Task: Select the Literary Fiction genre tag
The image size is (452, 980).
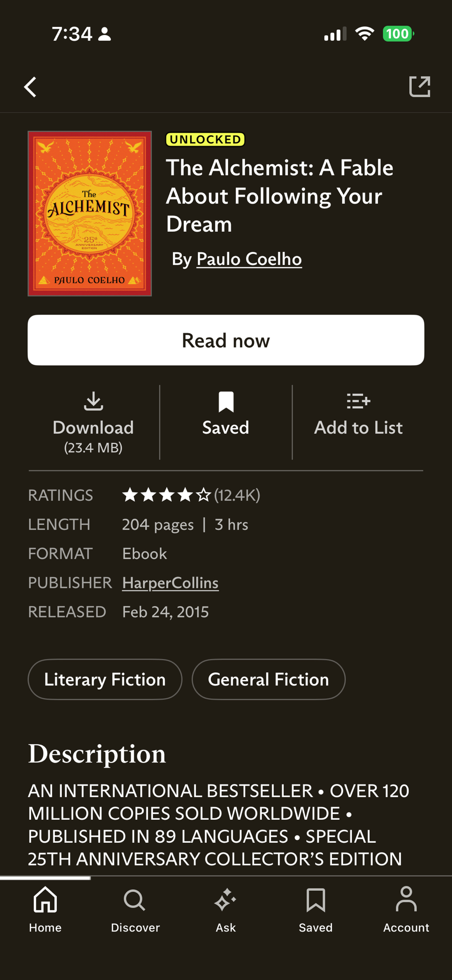Action: pyautogui.click(x=105, y=679)
